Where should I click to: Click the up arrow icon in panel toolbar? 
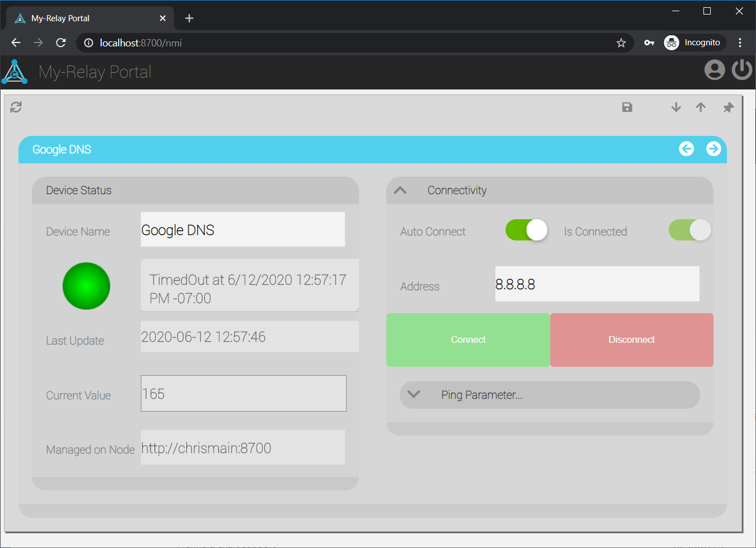tap(701, 107)
